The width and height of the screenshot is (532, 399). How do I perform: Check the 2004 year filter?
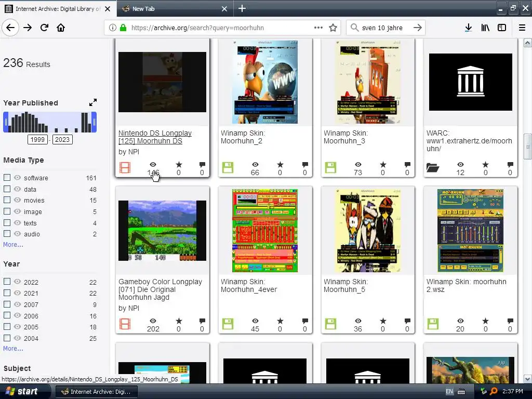pos(7,338)
